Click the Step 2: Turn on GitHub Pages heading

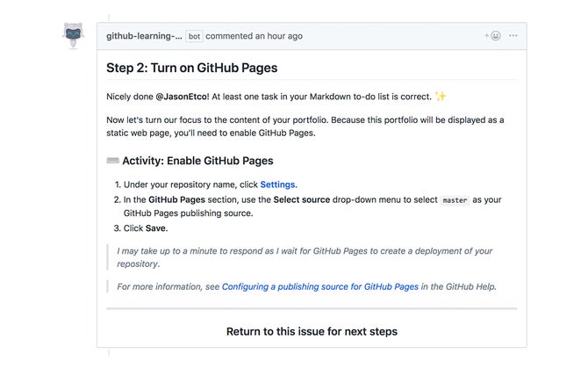click(192, 68)
